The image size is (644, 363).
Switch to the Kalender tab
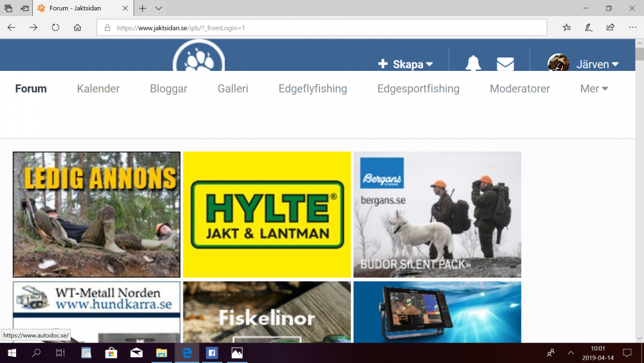[98, 88]
